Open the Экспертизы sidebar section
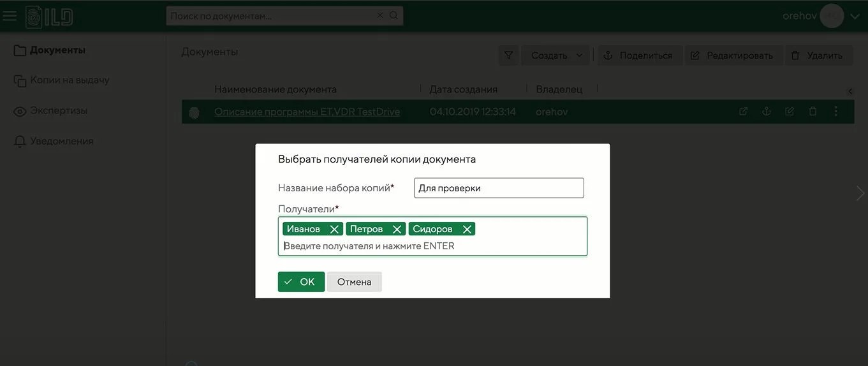 (x=50, y=111)
